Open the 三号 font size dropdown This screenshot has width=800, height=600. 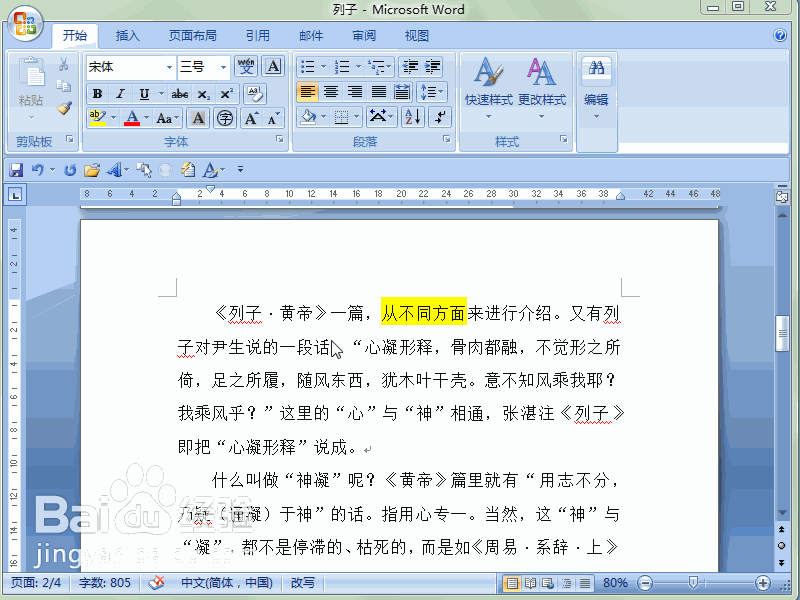point(218,67)
